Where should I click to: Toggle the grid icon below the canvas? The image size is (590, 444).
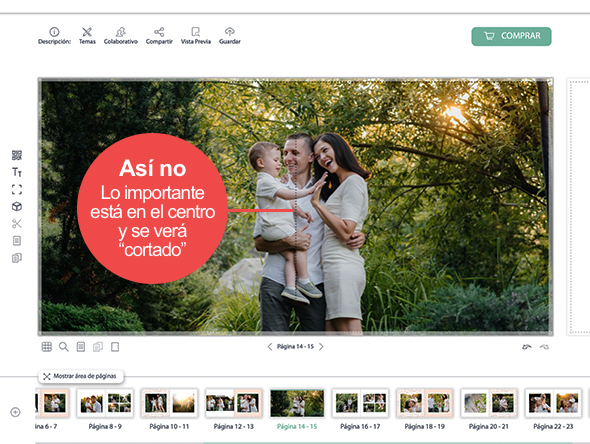tap(46, 347)
